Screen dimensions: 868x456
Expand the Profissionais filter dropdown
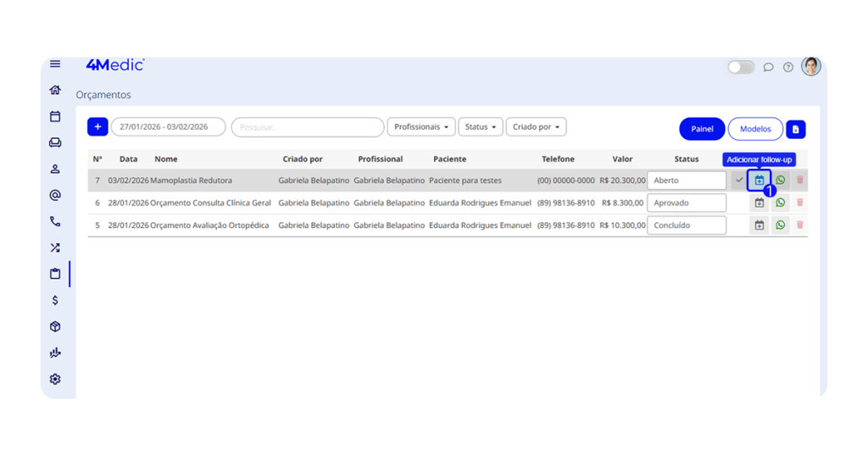pyautogui.click(x=421, y=127)
